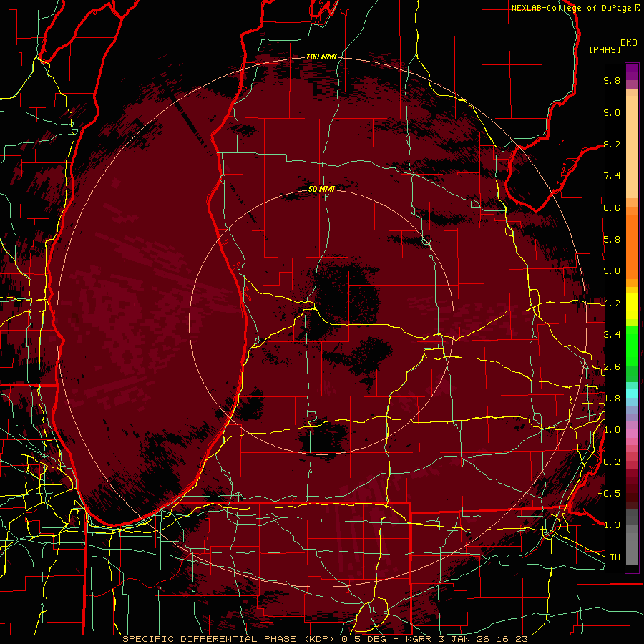The height and width of the screenshot is (644, 644).
Task: Click the 9.8 value on the scale
Action: [612, 80]
